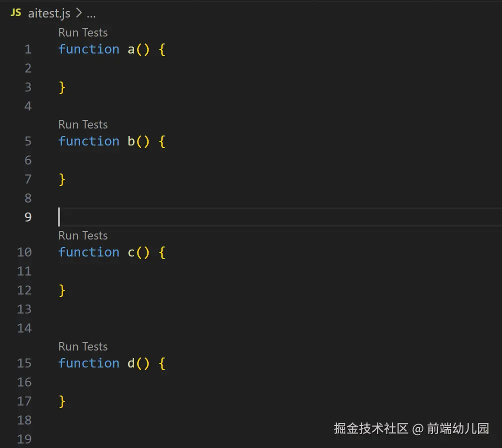Place cursor on function name a
The image size is (502, 448).
coord(131,49)
